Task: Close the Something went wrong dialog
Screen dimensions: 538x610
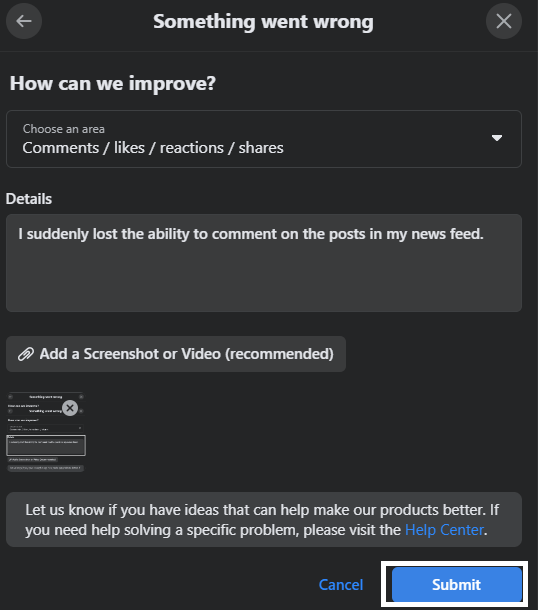Action: coord(504,21)
